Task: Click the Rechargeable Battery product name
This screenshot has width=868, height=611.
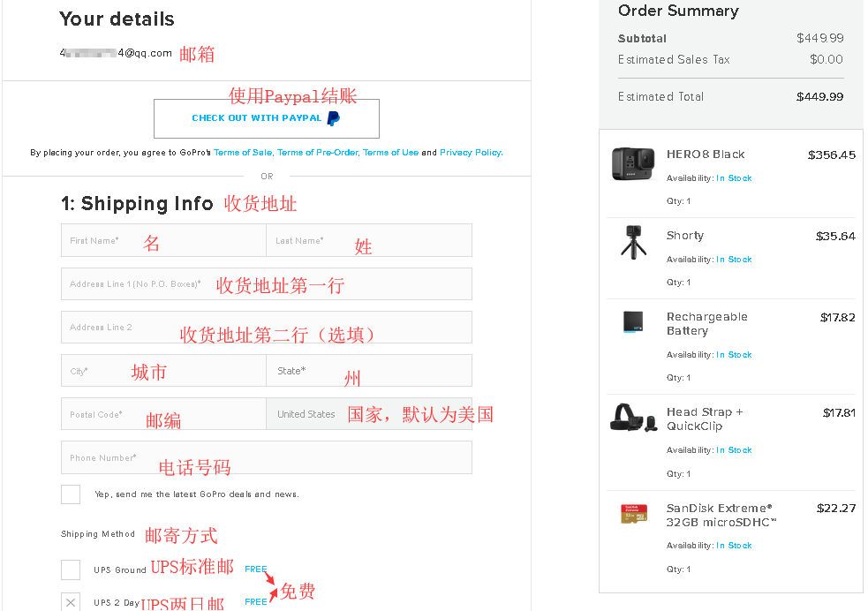Action: (707, 324)
